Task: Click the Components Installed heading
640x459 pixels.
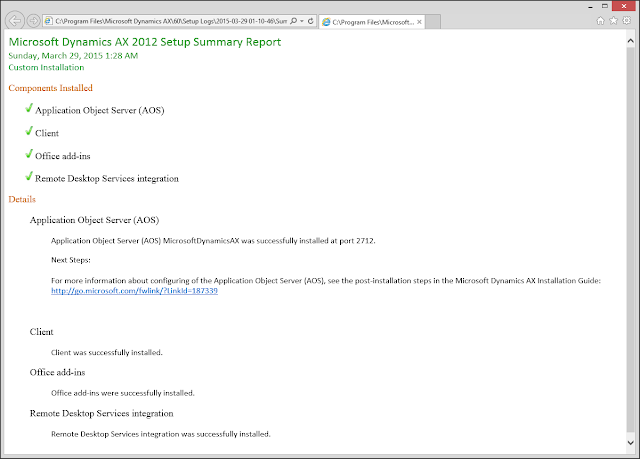Action: point(51,88)
